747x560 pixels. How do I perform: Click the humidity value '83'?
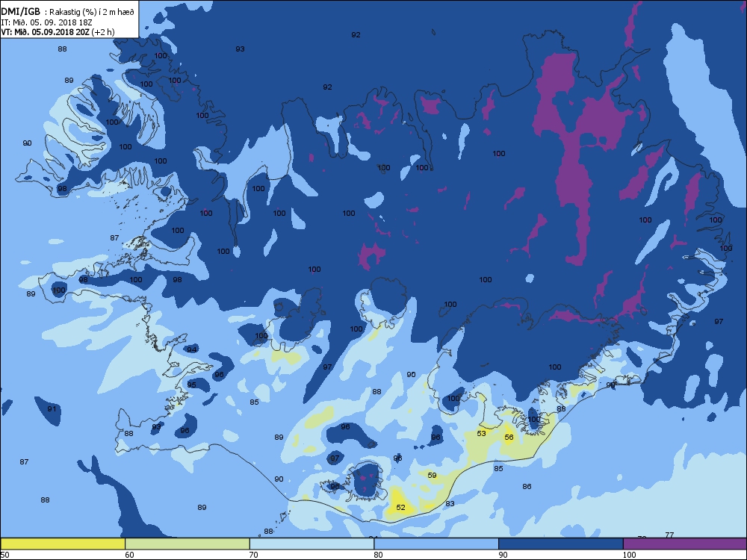[x=450, y=503]
